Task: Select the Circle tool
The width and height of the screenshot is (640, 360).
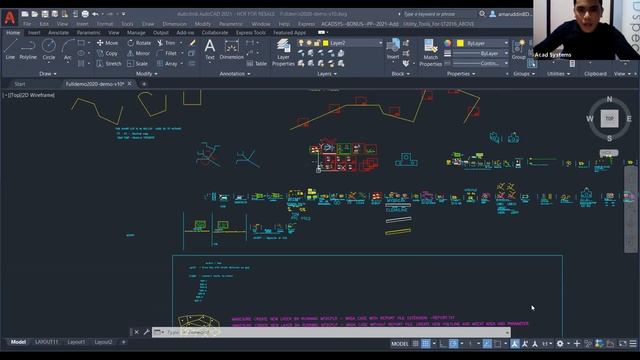Action: point(49,49)
